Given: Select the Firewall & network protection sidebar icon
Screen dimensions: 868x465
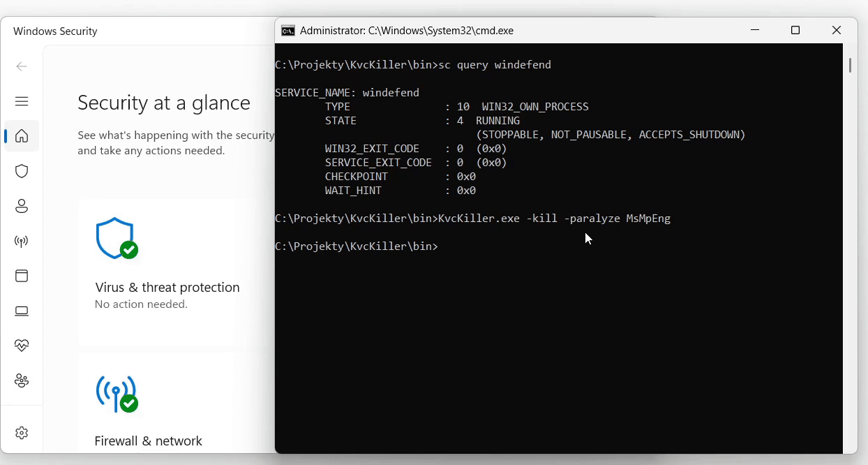Looking at the screenshot, I should click(x=22, y=241).
